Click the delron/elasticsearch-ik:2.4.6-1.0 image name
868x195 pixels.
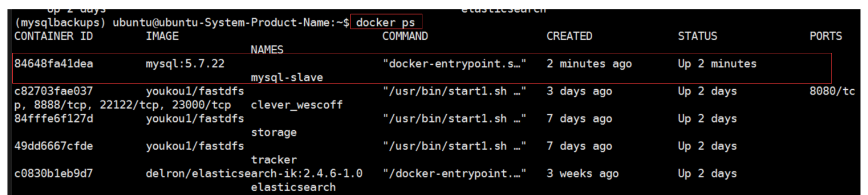[x=254, y=173]
